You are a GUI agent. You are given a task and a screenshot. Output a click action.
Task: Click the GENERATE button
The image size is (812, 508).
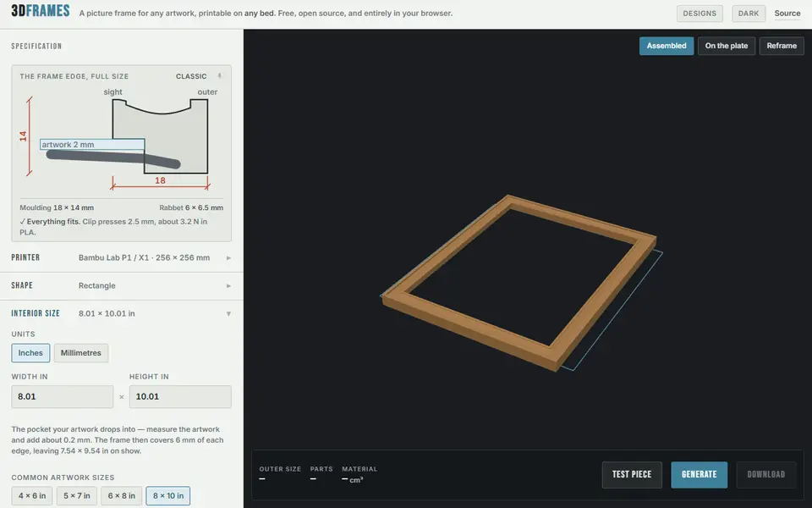point(700,475)
